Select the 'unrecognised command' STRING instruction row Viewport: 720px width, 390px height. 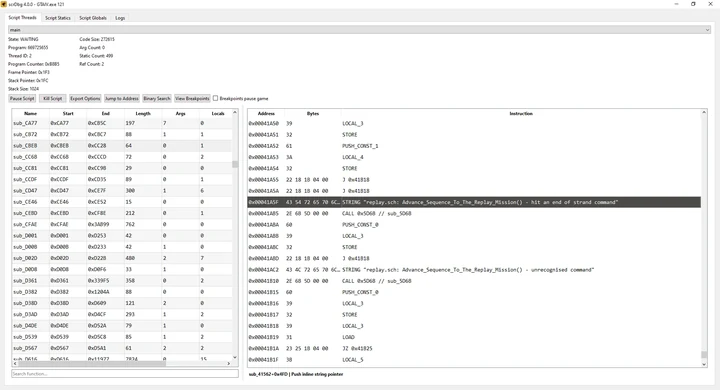click(x=474, y=270)
